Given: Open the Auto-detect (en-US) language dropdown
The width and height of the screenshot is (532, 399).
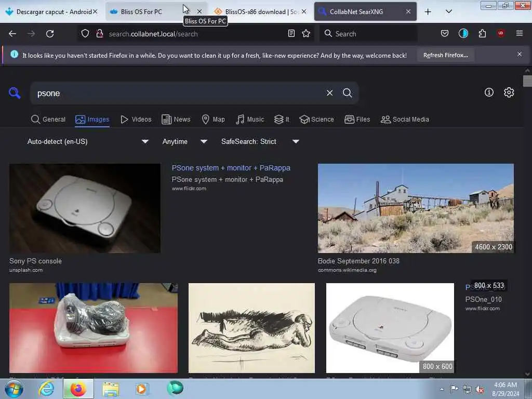Looking at the screenshot, I should (88, 141).
